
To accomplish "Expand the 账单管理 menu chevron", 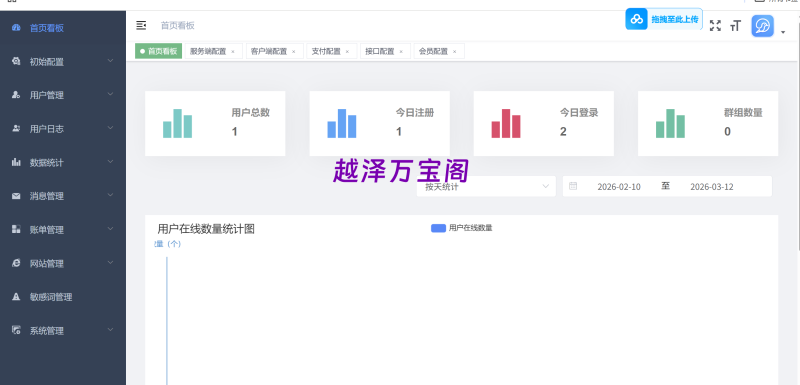I will [110, 229].
